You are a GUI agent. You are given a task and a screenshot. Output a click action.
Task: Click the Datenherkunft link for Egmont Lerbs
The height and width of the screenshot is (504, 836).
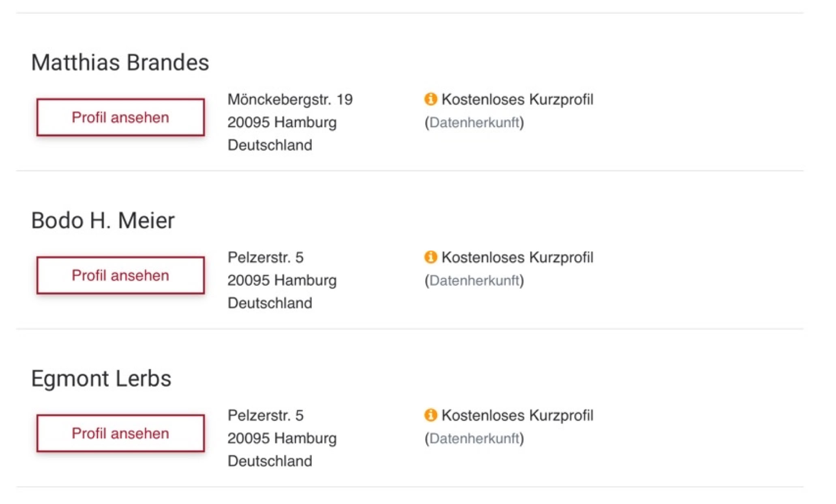tap(474, 438)
